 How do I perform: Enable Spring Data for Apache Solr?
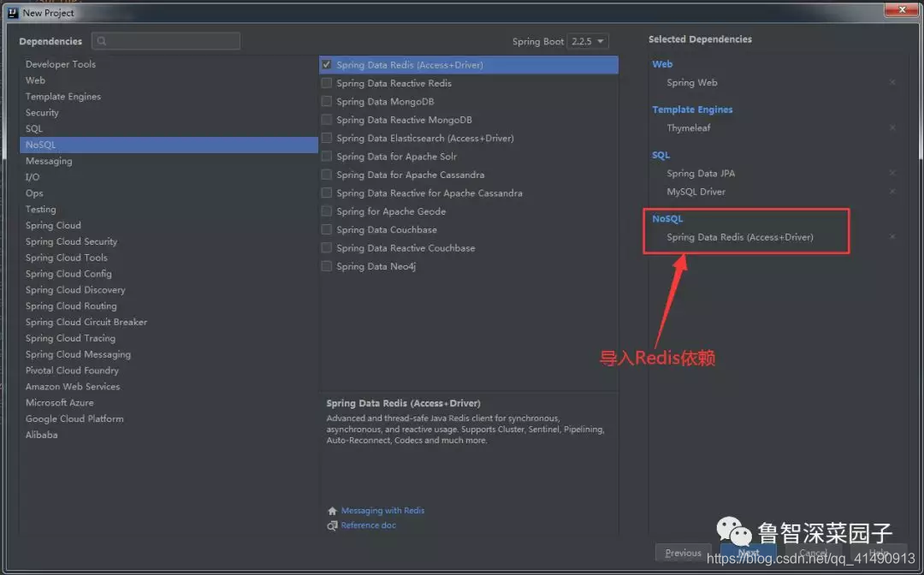tap(326, 156)
